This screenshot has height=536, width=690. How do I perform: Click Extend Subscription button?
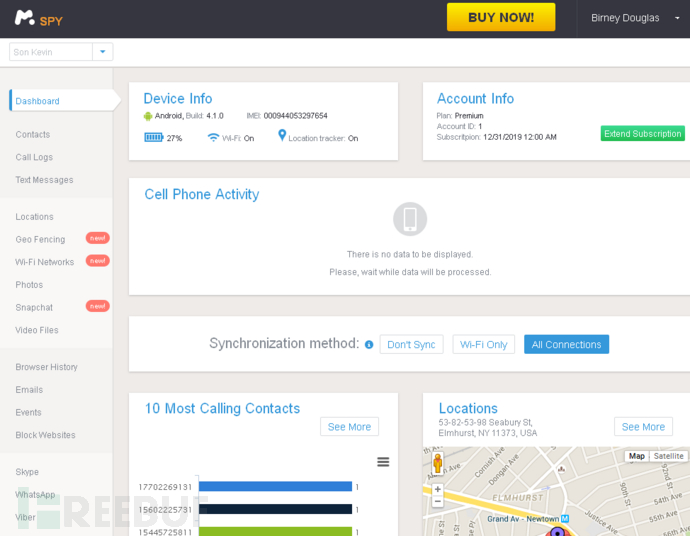(x=642, y=133)
